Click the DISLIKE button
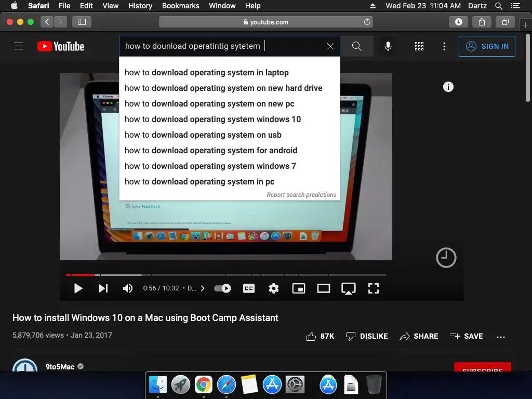The height and width of the screenshot is (399, 532). click(366, 336)
